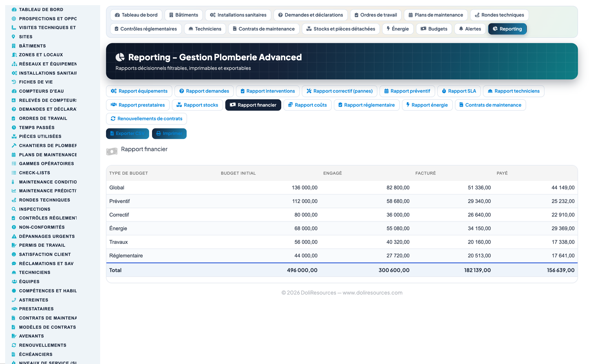
Task: Open the top Ordres de travail tab
Action: coord(376,15)
